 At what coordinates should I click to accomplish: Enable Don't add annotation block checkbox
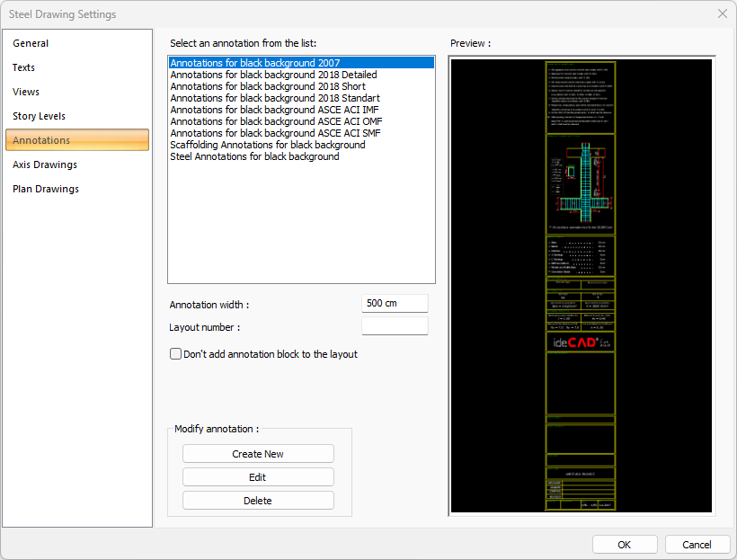coord(176,354)
